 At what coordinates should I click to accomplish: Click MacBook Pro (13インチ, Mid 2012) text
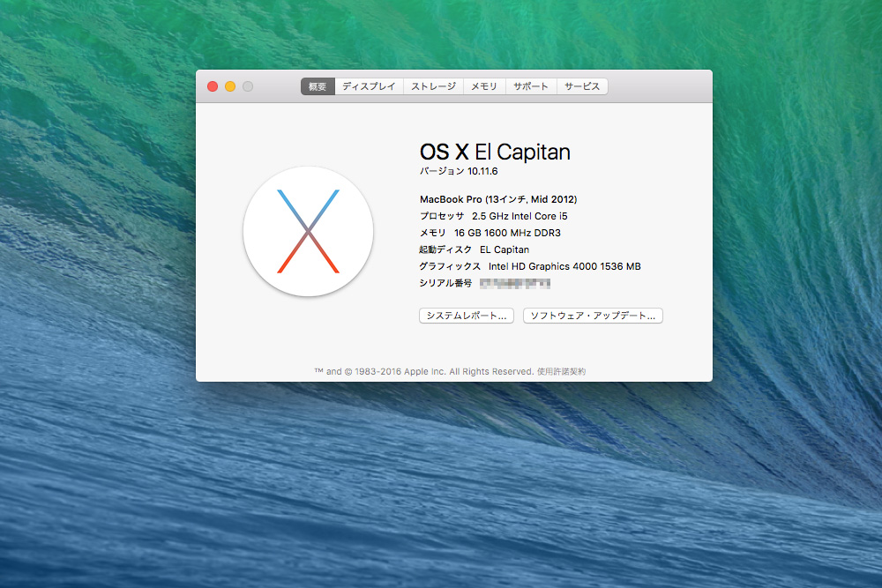pos(498,199)
